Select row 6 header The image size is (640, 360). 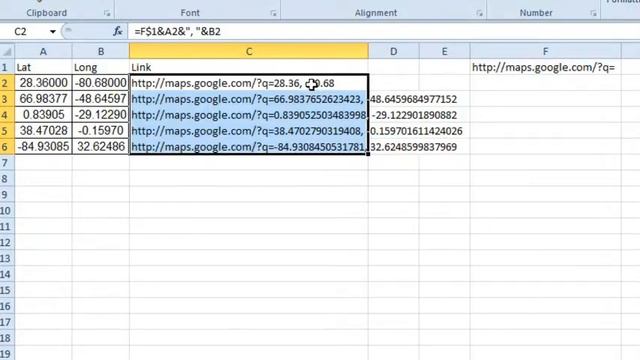[7, 147]
